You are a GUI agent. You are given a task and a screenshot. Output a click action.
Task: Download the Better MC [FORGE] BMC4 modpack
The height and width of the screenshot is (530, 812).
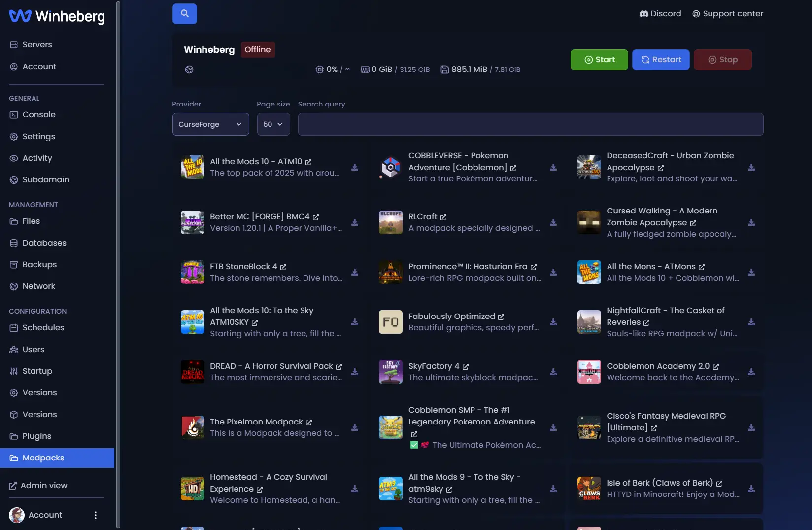[x=355, y=222]
